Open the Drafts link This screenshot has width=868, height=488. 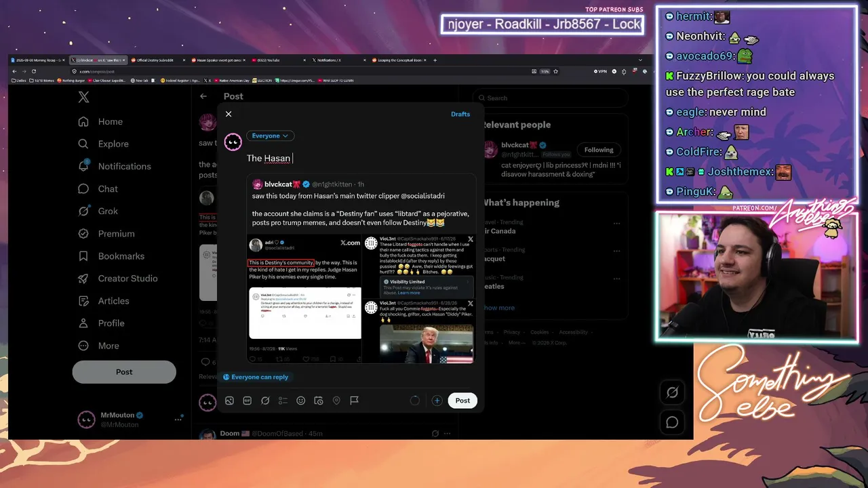(x=460, y=114)
